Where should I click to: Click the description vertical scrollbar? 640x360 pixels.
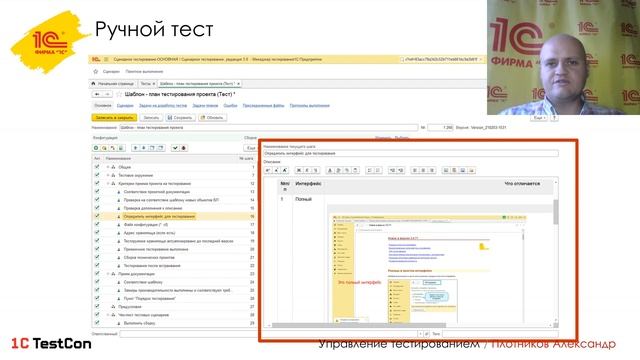point(556,212)
